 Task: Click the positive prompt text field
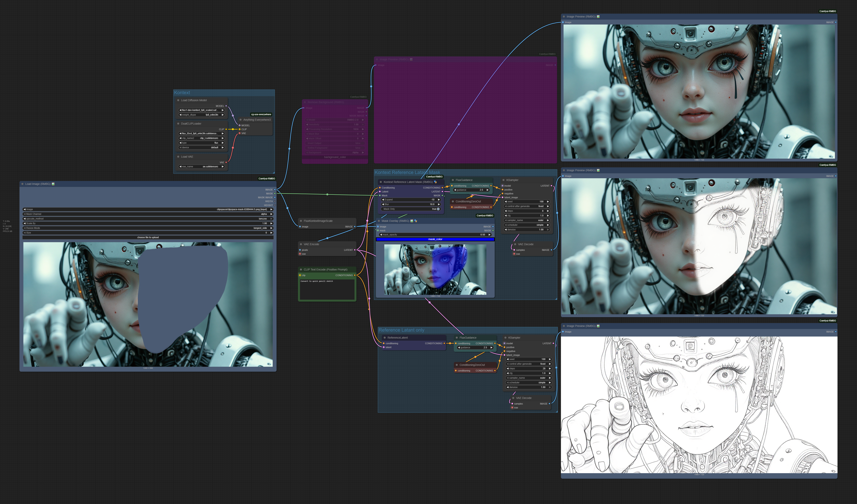[x=327, y=290]
